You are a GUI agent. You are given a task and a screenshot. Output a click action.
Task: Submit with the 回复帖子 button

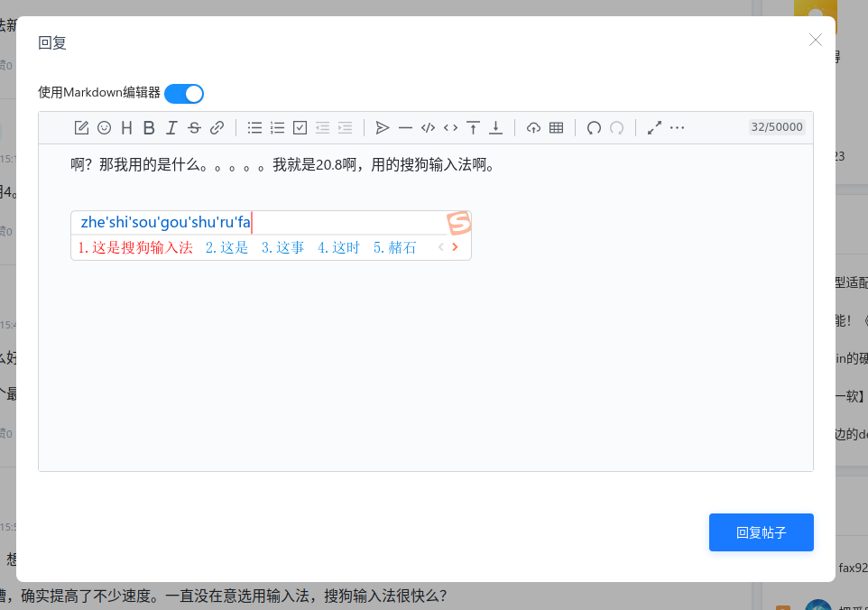762,532
